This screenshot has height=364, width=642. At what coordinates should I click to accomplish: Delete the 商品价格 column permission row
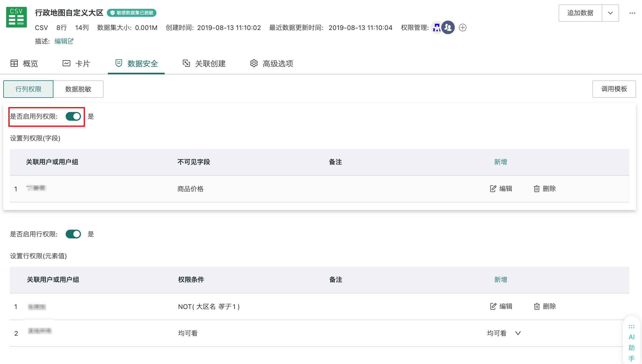(545, 189)
